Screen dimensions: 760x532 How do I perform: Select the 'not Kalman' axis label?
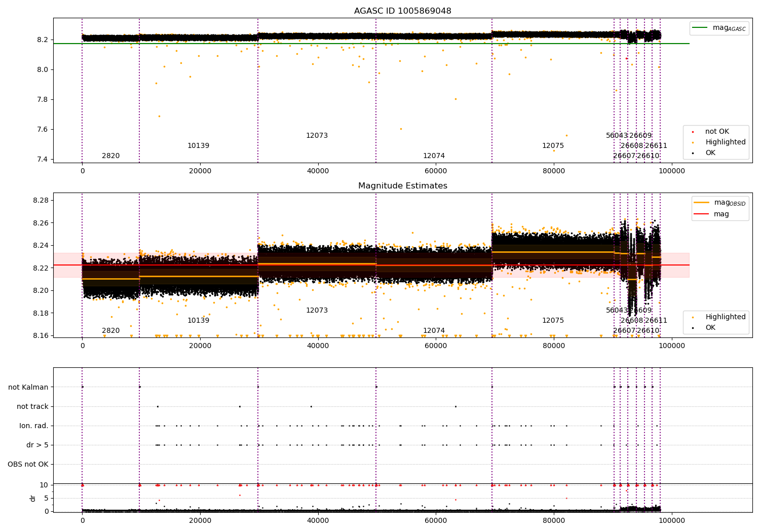click(x=28, y=388)
